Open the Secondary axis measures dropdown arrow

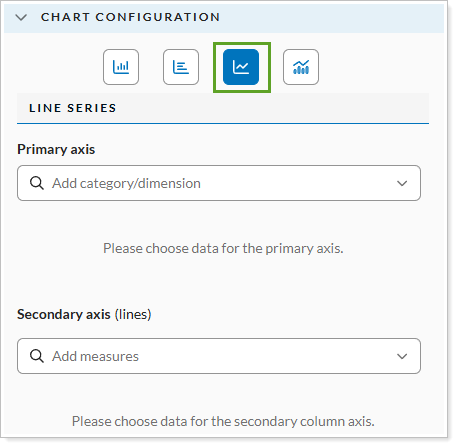(x=402, y=356)
